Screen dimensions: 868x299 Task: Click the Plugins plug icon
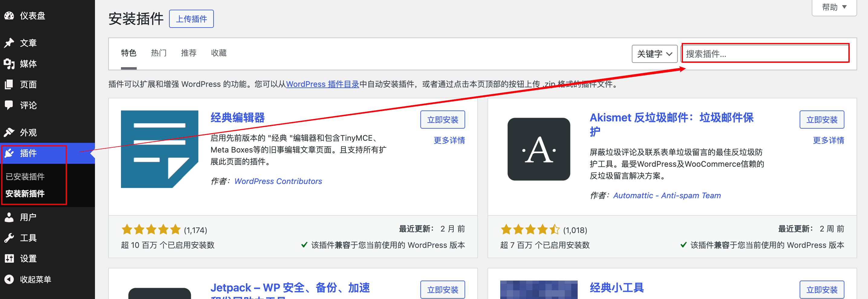point(9,153)
